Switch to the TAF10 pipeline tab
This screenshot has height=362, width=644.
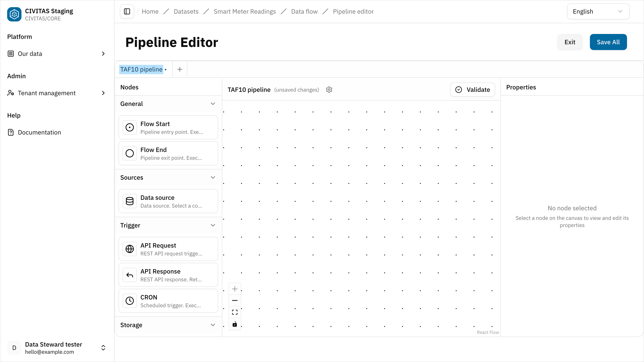(x=142, y=69)
